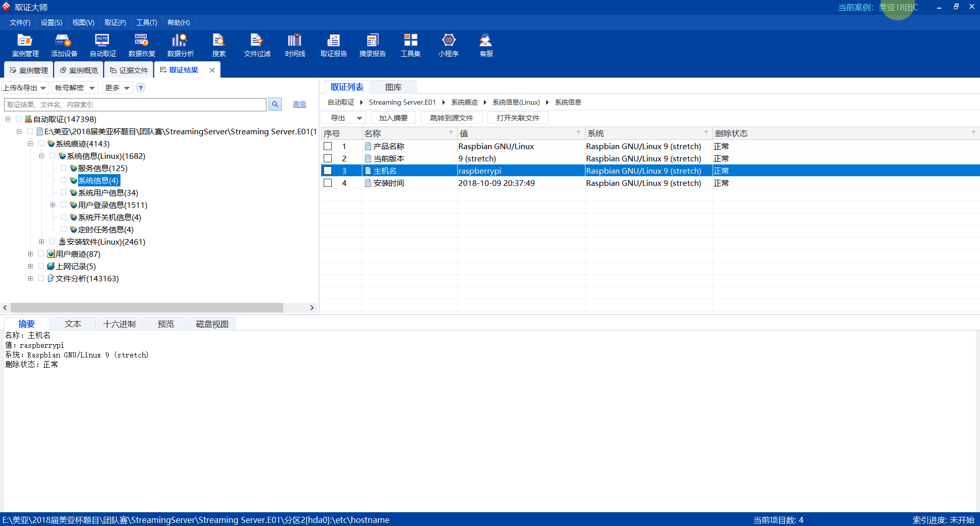Tick the 自动取证(147398) checkbox
This screenshot has height=526, width=980.
(18, 119)
